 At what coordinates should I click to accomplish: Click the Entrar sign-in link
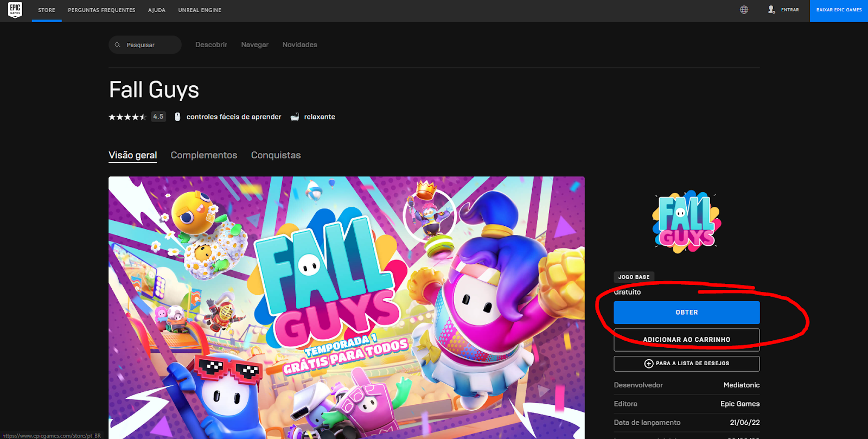click(x=790, y=10)
